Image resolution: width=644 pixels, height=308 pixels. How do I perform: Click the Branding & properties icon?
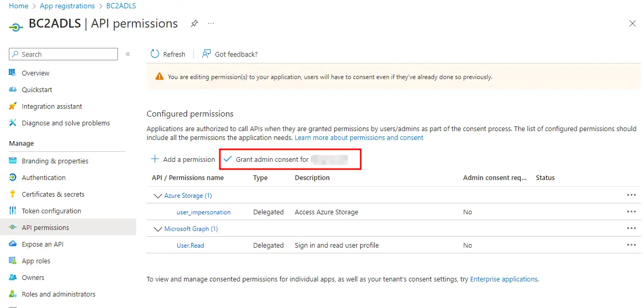tap(12, 161)
